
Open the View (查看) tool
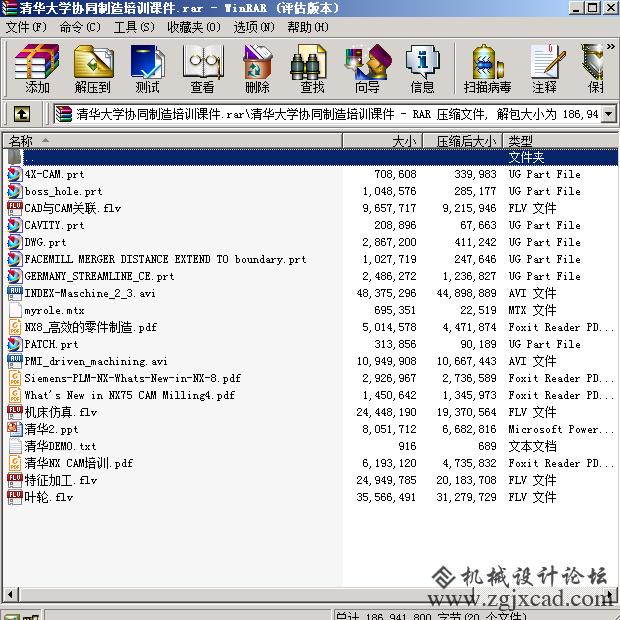click(x=202, y=69)
